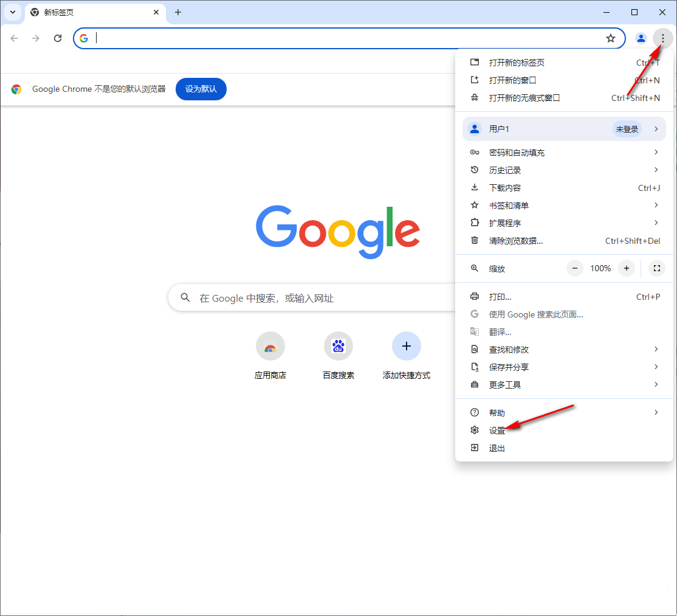
Task: Open the 应用商店 shortcut
Action: (x=270, y=356)
